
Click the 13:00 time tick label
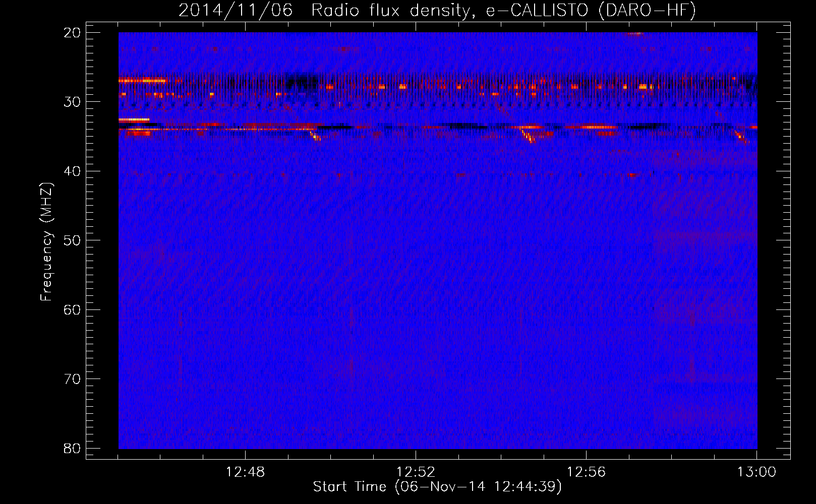click(x=756, y=472)
